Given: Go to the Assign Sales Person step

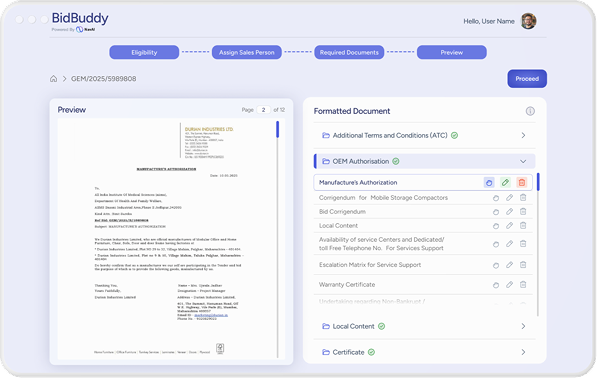Looking at the screenshot, I should point(247,53).
